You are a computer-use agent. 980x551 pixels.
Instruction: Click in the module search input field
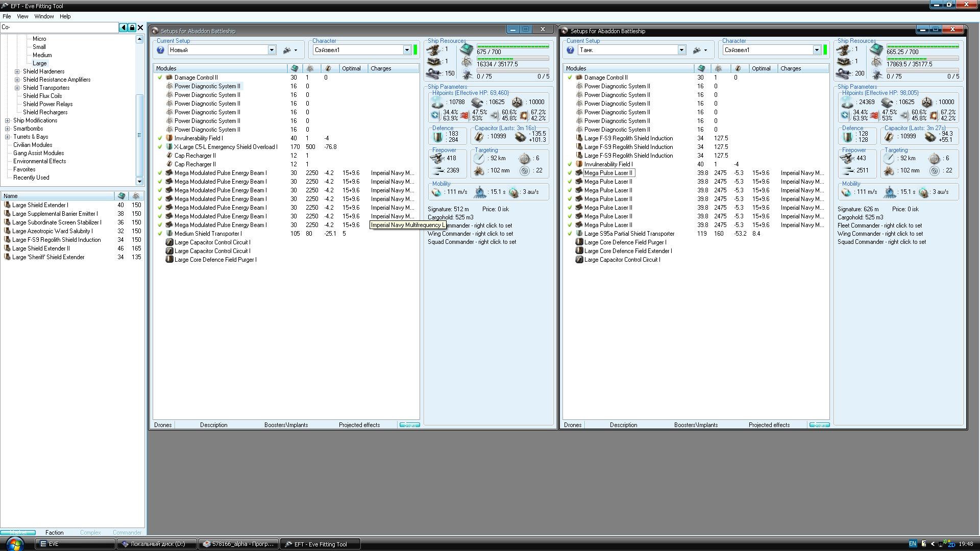tap(59, 28)
